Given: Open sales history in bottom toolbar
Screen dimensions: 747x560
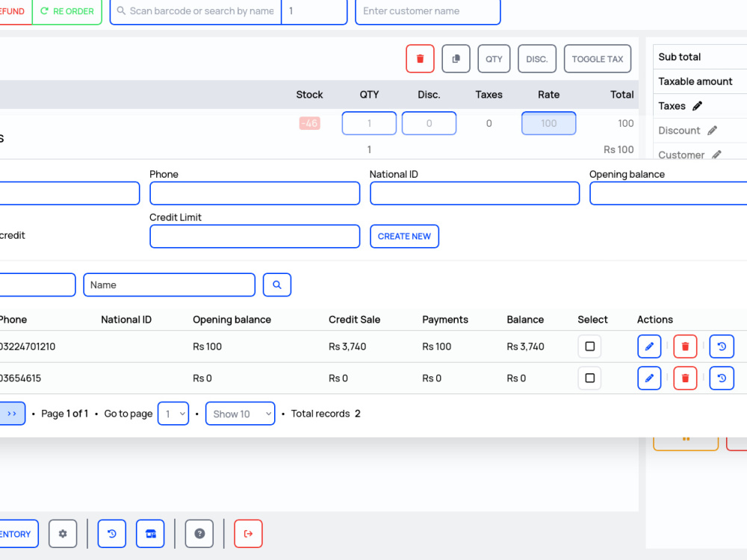Looking at the screenshot, I should coord(111,534).
